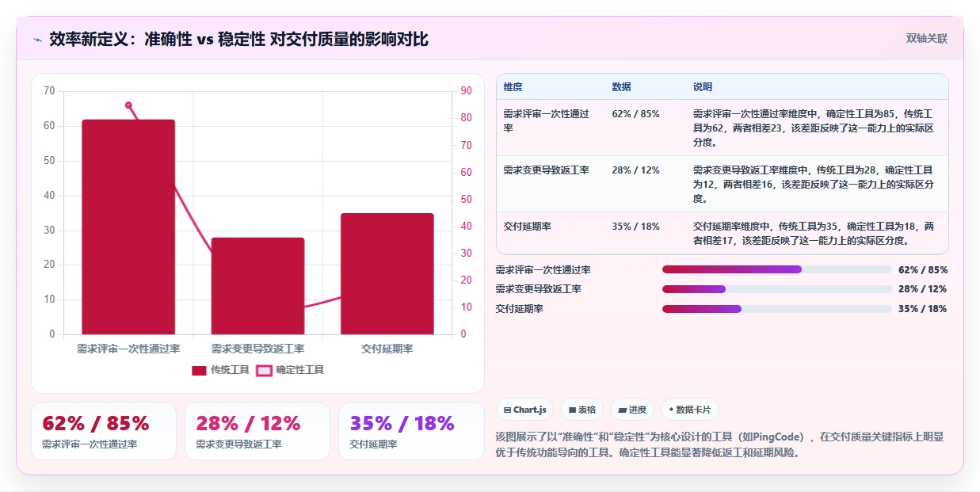
Task: Click the left axis value 70
Action: (x=49, y=91)
